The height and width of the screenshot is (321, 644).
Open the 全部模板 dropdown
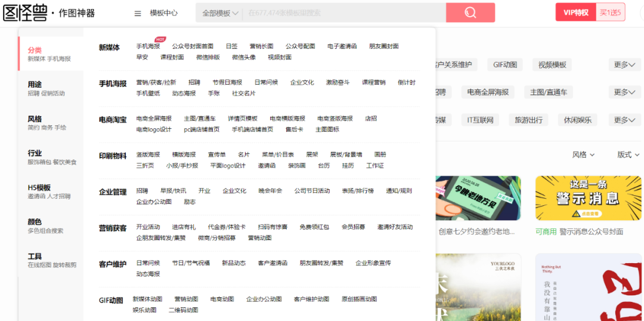tap(220, 13)
